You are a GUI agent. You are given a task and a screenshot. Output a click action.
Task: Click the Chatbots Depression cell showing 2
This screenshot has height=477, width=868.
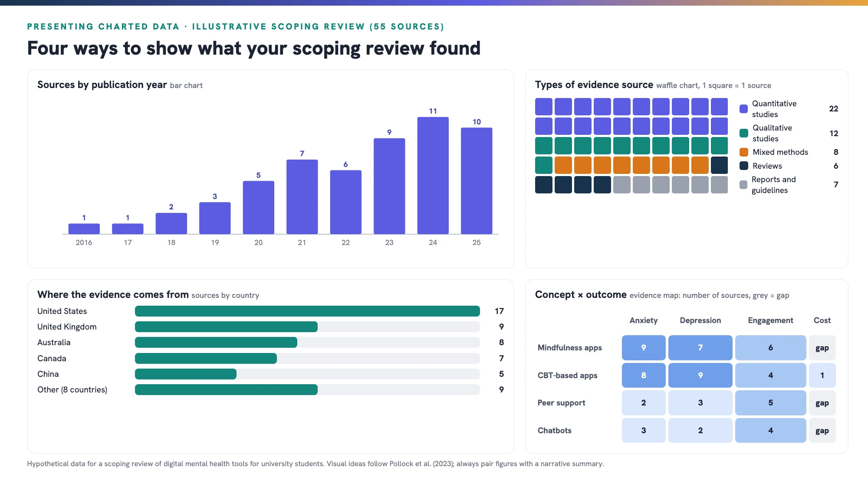700,430
